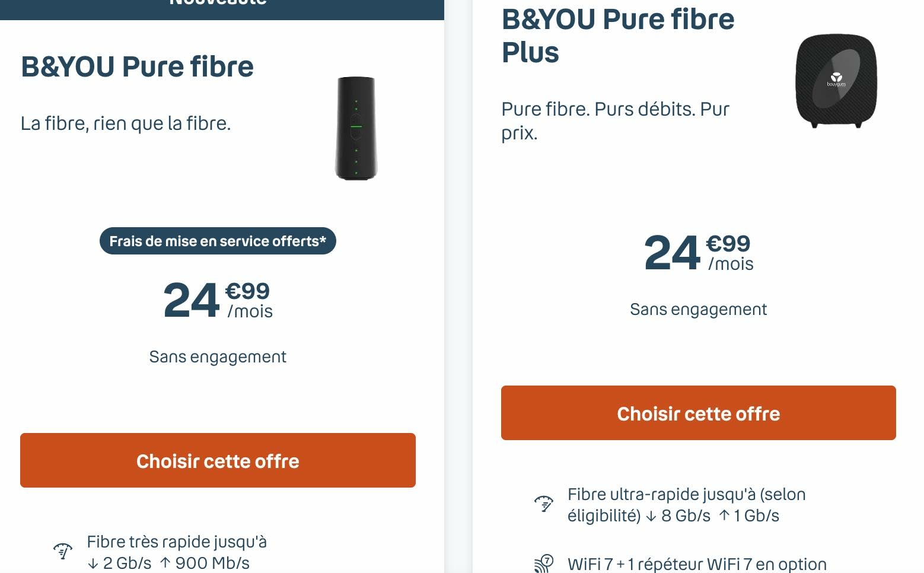Click the upload arrow before 900 Mb/s
Viewport: 924px width, 573px height.
(x=166, y=562)
